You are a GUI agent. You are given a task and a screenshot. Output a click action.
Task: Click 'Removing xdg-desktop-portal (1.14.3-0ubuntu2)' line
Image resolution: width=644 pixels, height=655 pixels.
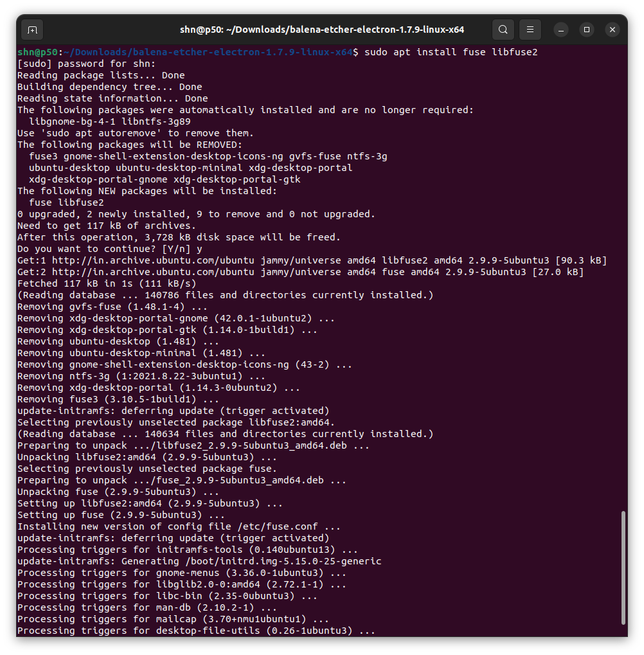(x=159, y=388)
